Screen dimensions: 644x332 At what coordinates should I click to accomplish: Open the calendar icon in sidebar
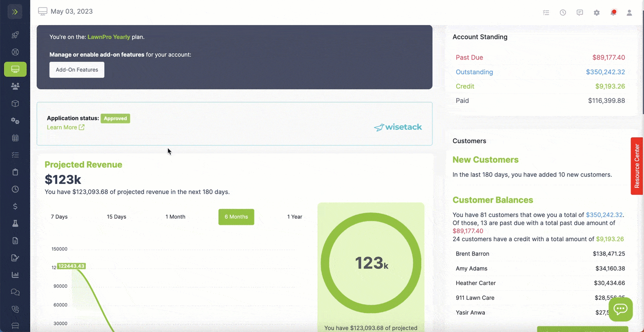tap(15, 138)
